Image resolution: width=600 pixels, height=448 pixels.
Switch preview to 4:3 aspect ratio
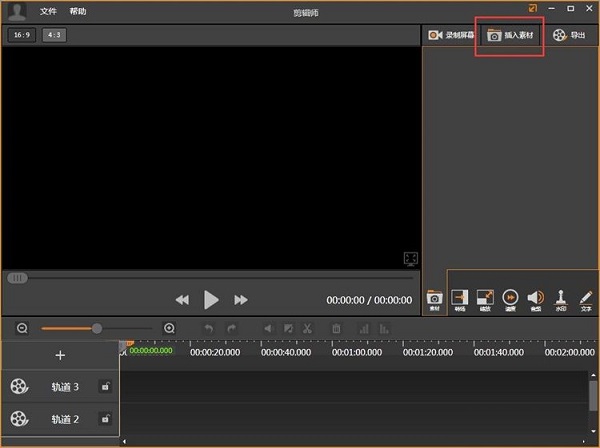(x=53, y=35)
